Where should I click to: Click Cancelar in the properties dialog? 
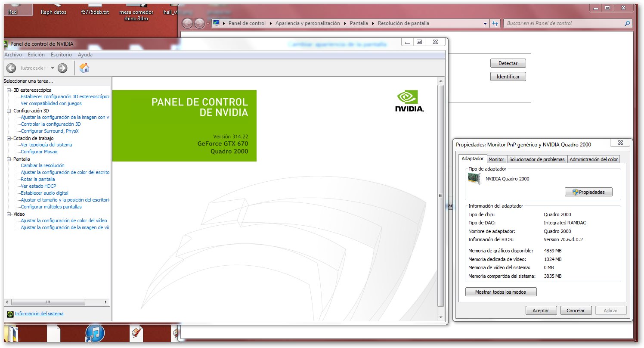click(x=576, y=311)
